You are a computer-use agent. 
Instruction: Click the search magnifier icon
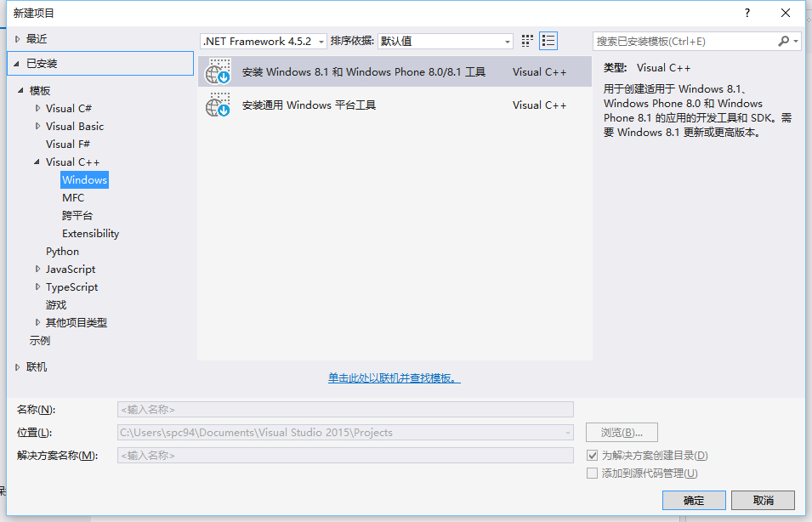coord(784,41)
